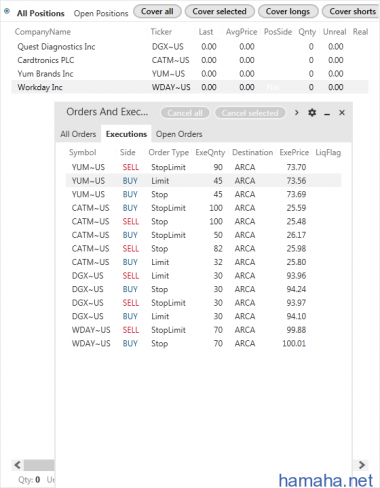Viewport: 380px width, 488px height.
Task: Click the right scroll arrow
Action: tap(362, 465)
